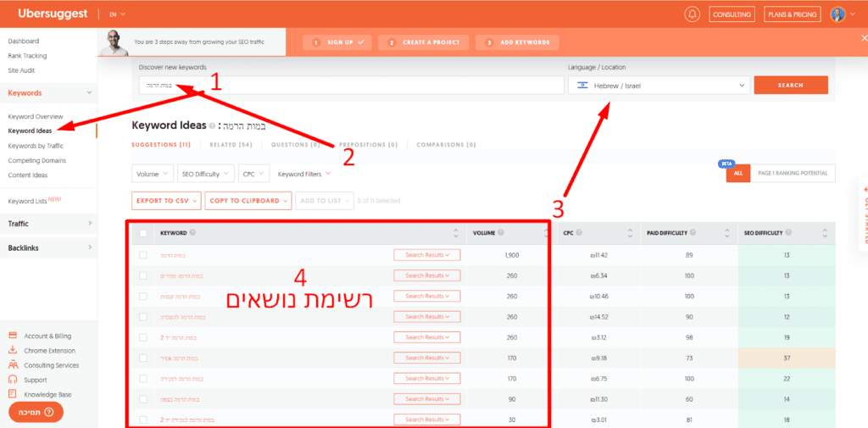Tick the select-all checkbox in table header
868x428 pixels.
pyautogui.click(x=142, y=233)
